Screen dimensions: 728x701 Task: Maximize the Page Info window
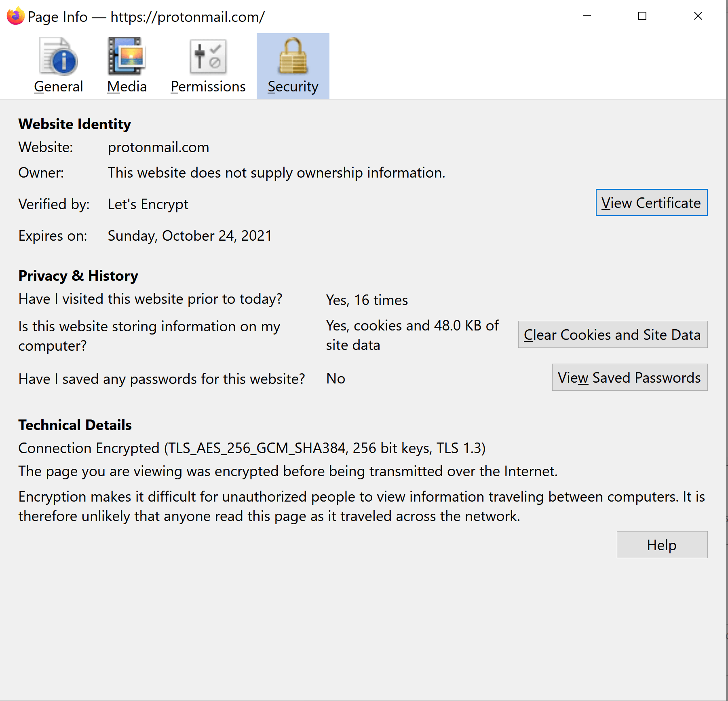pos(642,16)
